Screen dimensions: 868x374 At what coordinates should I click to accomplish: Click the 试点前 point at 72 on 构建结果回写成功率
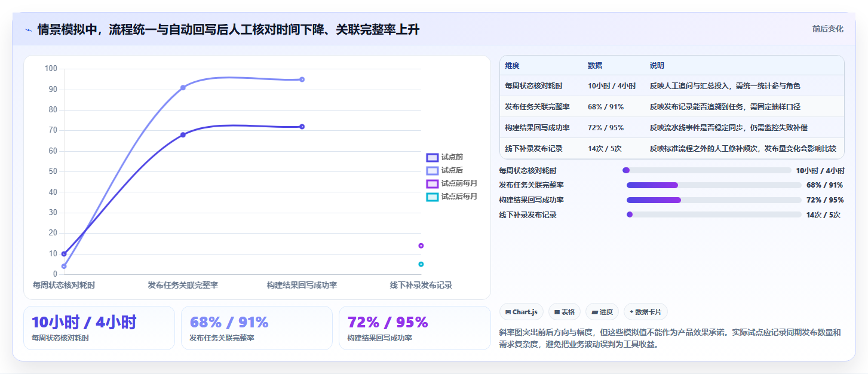302,127
